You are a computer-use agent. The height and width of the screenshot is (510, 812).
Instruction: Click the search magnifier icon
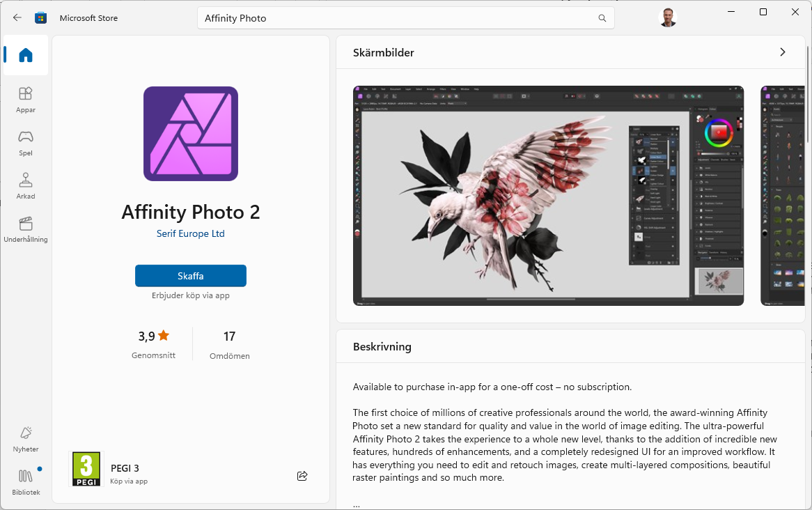click(x=602, y=18)
